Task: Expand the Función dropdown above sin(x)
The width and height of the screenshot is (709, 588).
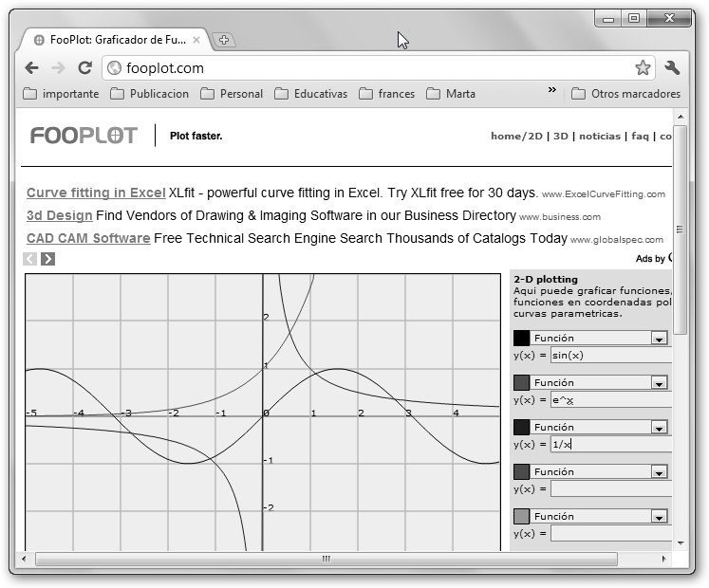Action: coord(659,338)
